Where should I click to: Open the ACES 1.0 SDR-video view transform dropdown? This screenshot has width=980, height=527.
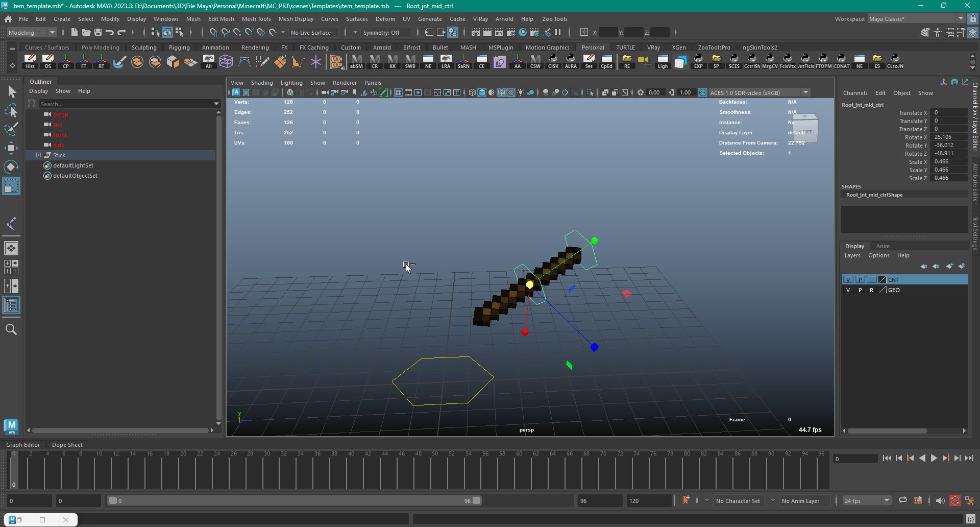point(759,92)
